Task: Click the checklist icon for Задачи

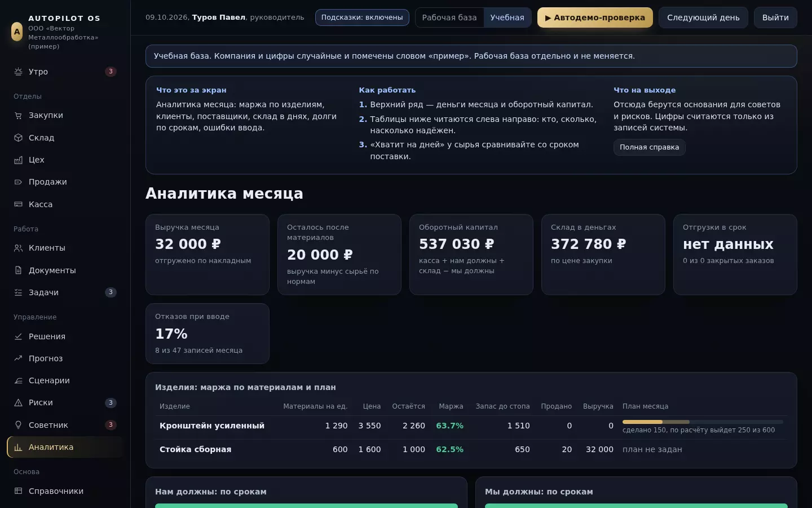Action: tap(18, 292)
